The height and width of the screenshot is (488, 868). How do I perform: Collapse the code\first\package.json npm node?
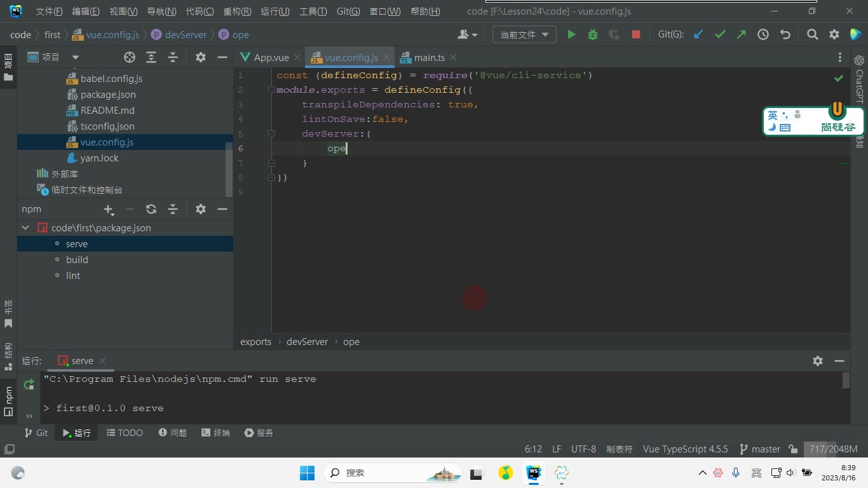25,228
